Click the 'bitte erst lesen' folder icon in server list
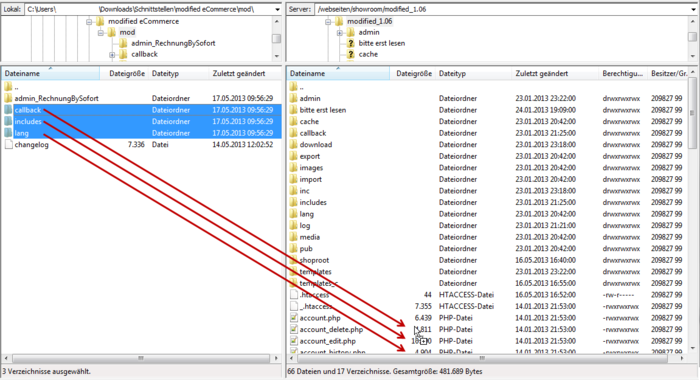 pos(293,110)
